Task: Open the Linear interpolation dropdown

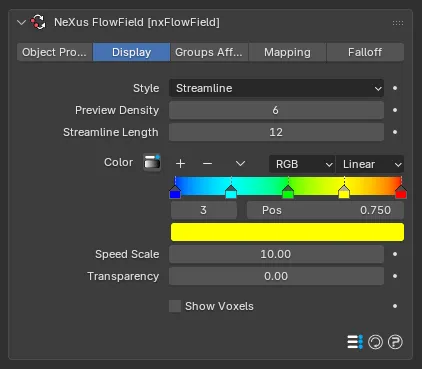Action: click(370, 164)
